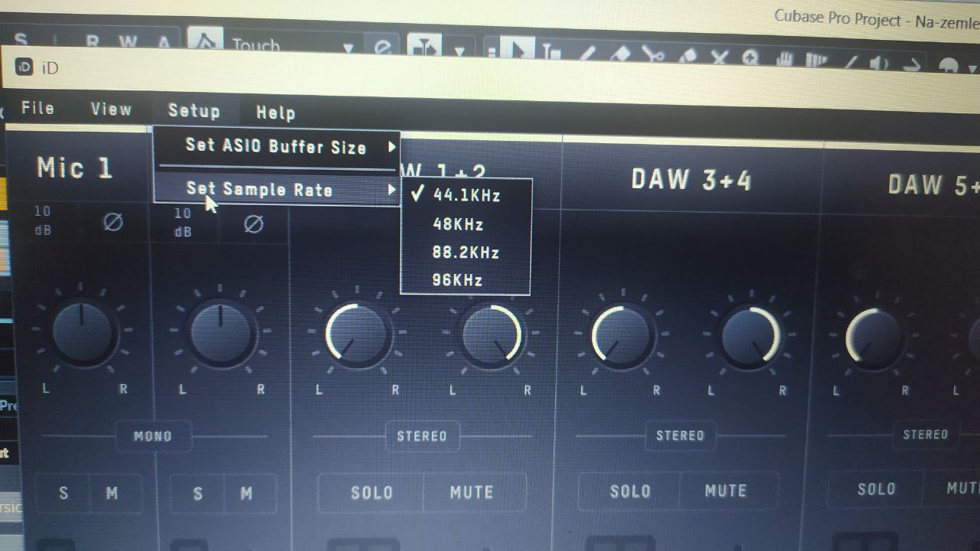Solo Mic 1 with its S button
980x551 pixels.
(64, 494)
